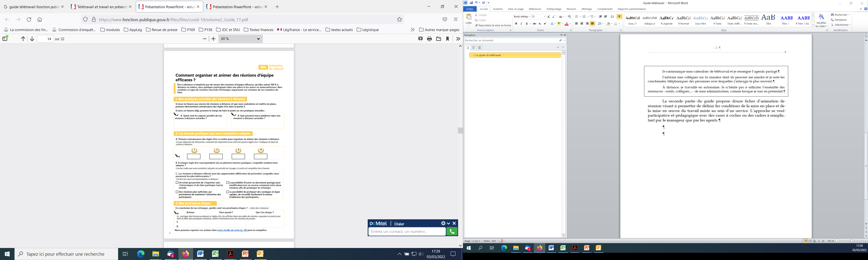Click the Mitel contact number input field
This screenshot has width=868, height=260.
point(406,231)
